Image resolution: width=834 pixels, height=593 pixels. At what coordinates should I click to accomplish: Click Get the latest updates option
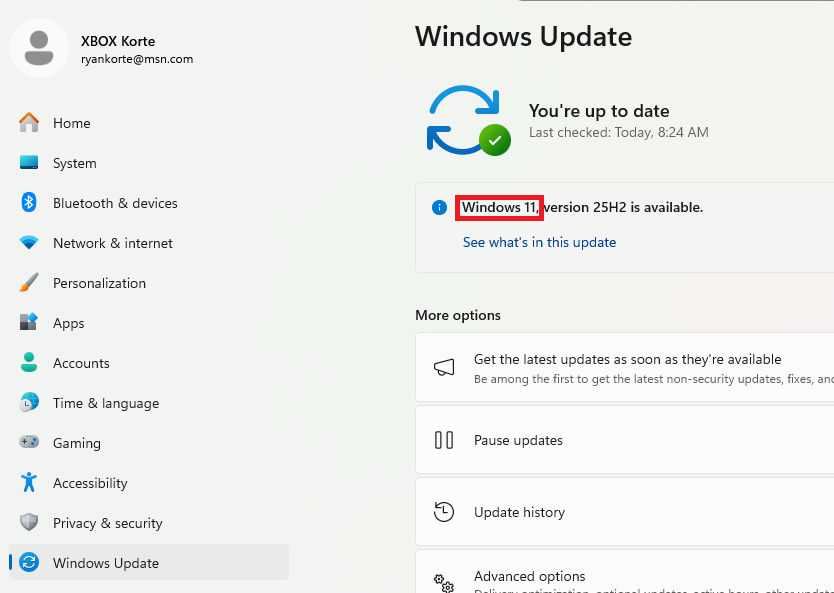627,359
